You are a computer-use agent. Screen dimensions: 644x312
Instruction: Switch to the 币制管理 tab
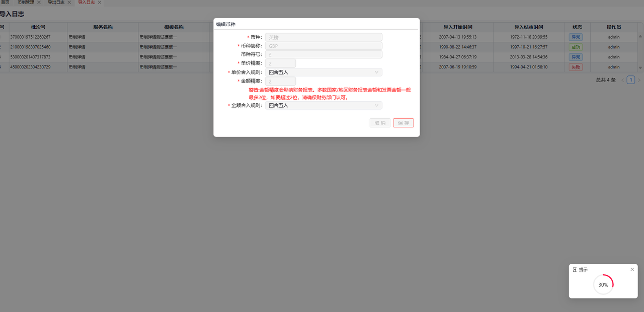point(26,3)
